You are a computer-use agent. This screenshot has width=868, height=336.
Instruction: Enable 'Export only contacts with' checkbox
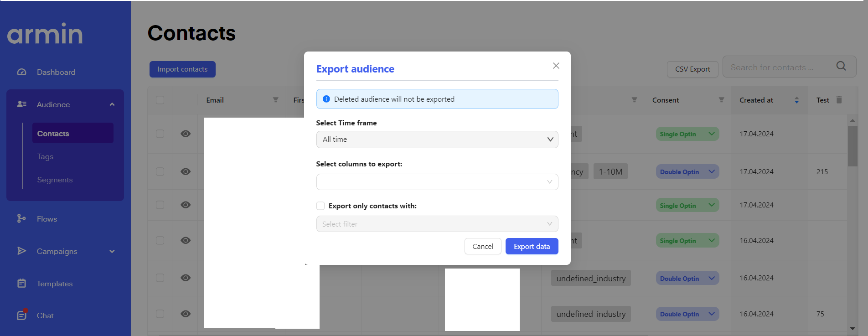tap(320, 206)
